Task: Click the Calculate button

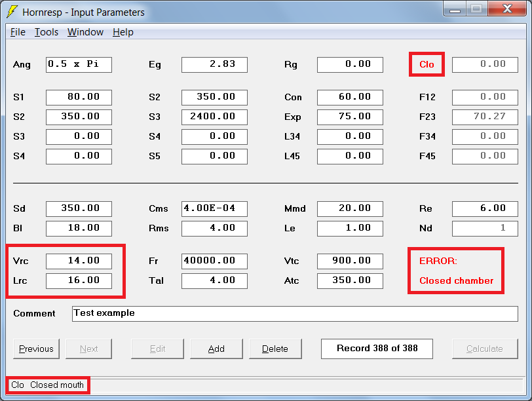Action: [x=485, y=349]
